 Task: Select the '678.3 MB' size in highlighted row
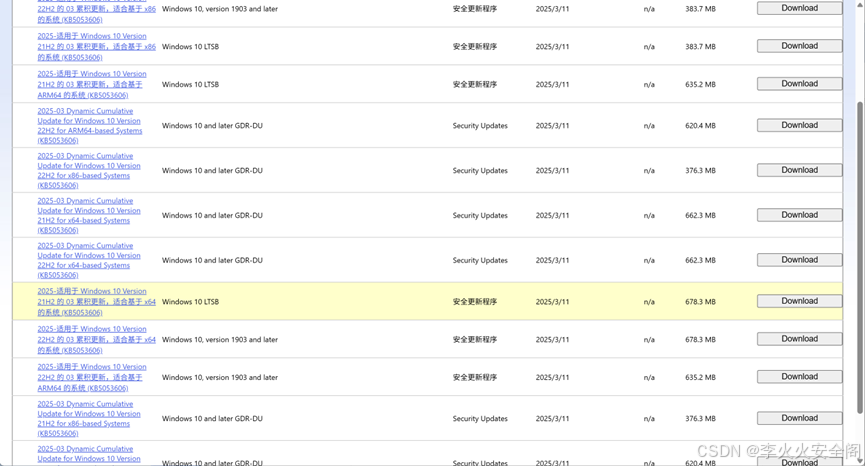point(700,302)
